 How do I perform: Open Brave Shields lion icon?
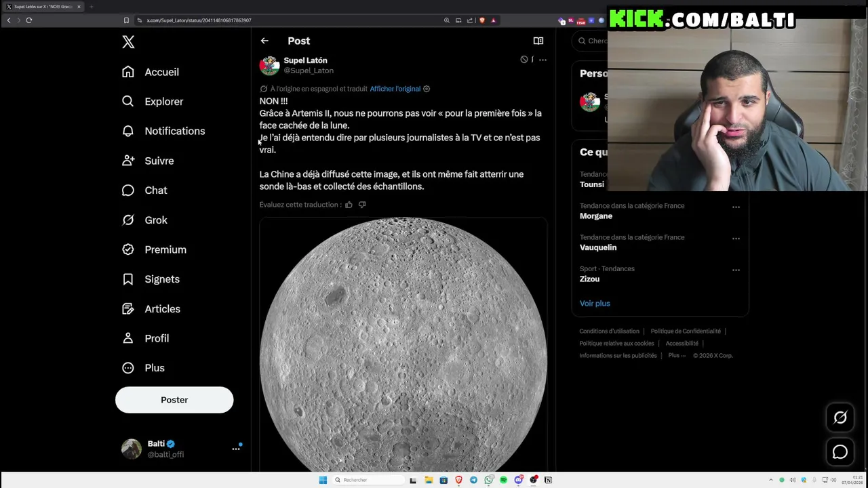click(482, 20)
